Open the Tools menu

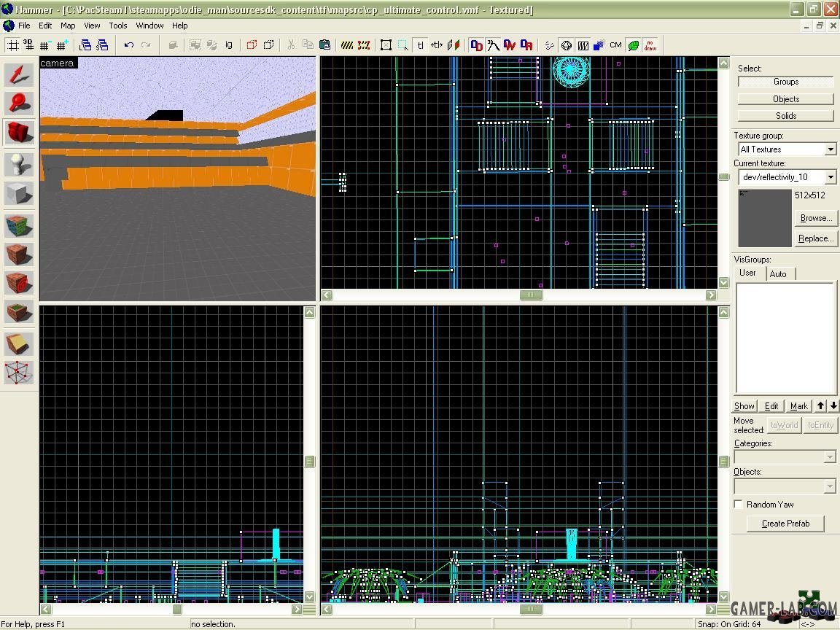coord(118,26)
